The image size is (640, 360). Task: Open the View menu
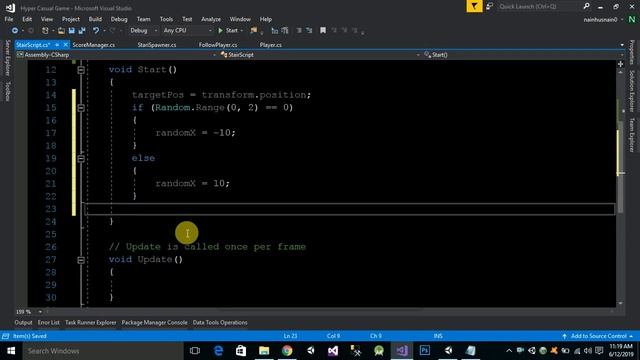pyautogui.click(x=47, y=19)
